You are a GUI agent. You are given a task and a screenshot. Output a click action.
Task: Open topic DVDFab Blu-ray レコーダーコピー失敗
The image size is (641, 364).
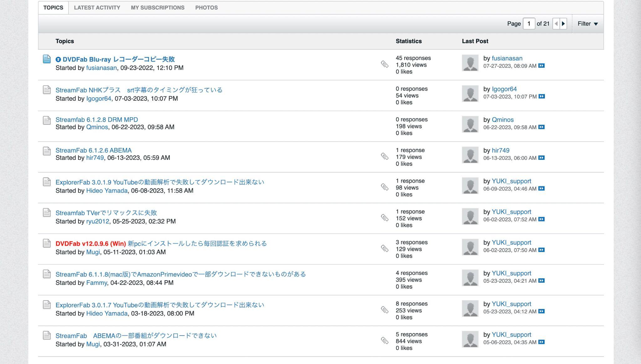[x=119, y=59]
